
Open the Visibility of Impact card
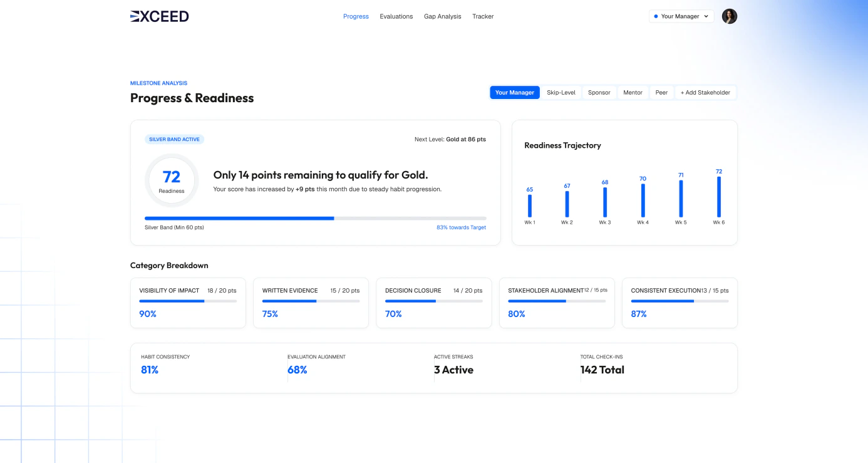coord(188,303)
